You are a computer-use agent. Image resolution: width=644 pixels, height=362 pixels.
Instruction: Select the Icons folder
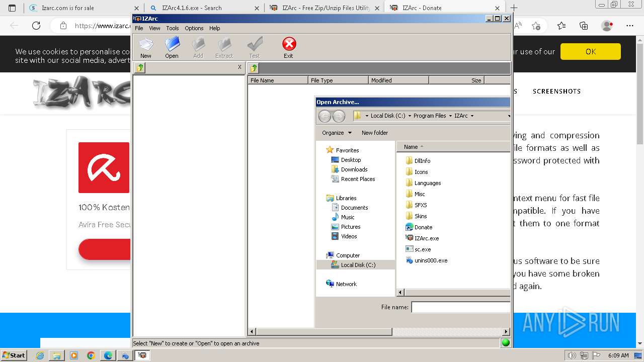[417, 172]
